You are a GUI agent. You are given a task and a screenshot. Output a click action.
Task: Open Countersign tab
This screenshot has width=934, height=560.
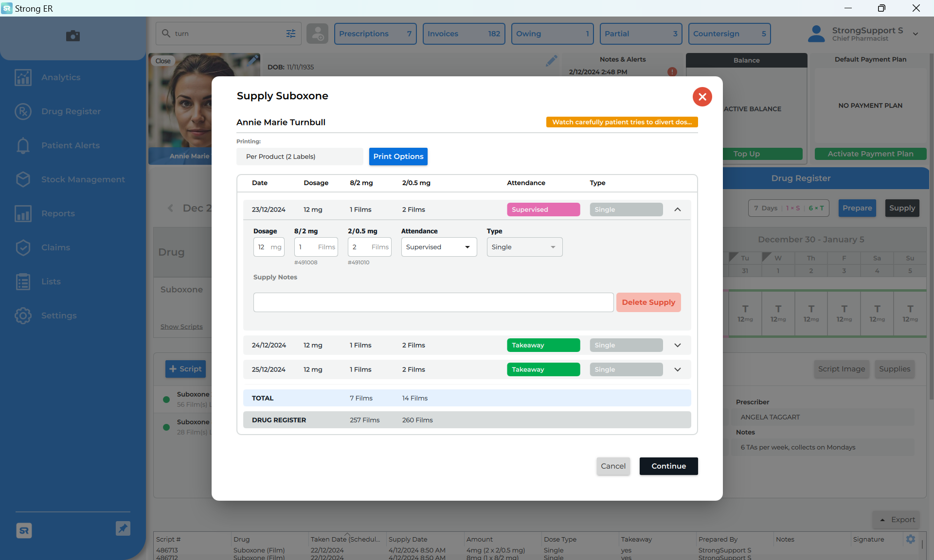coord(729,34)
